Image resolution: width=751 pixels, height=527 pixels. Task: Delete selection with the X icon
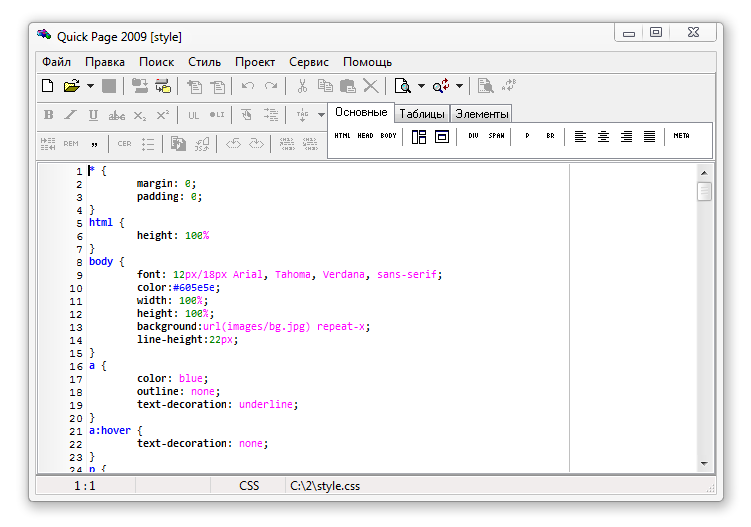pyautogui.click(x=371, y=86)
